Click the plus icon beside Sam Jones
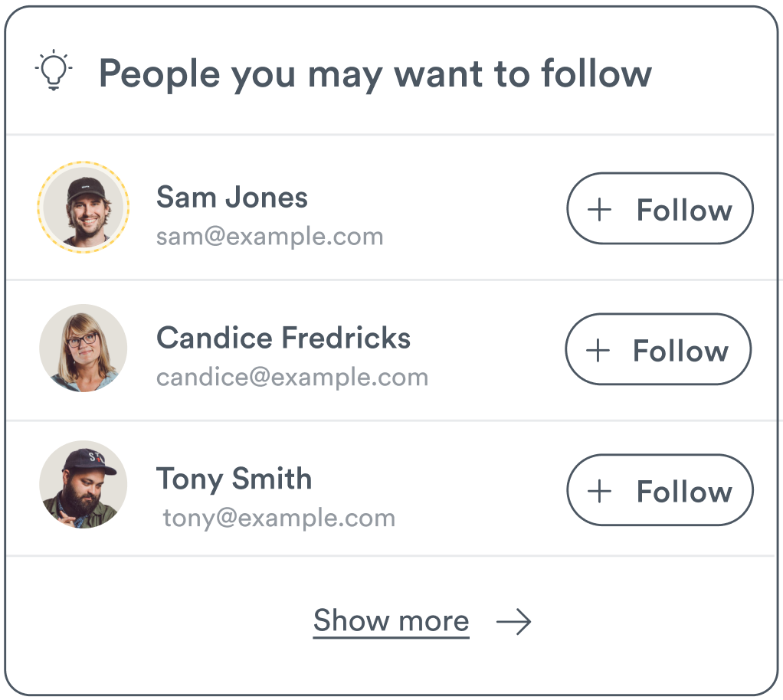 coord(599,210)
